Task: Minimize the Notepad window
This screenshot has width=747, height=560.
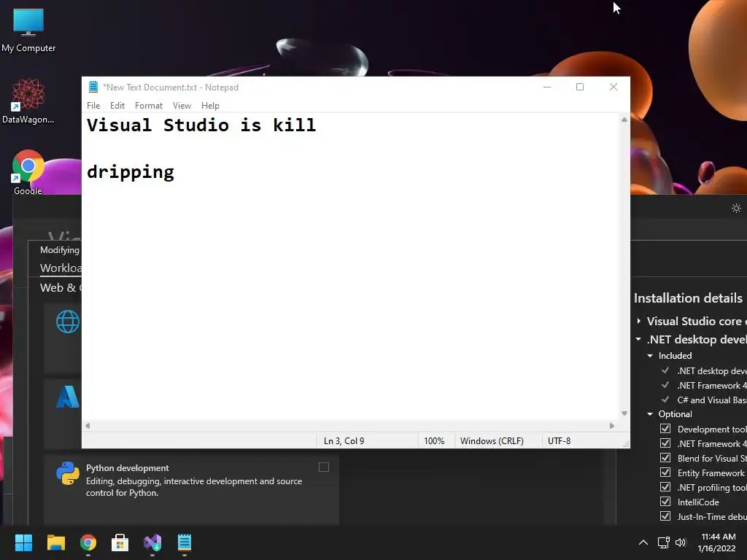Action: pyautogui.click(x=547, y=87)
